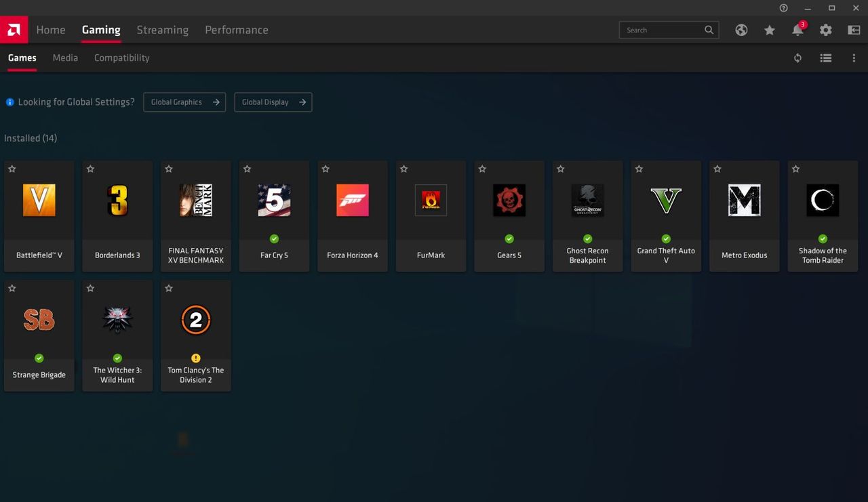The height and width of the screenshot is (502, 868).
Task: Switch to list view icon
Action: 826,58
